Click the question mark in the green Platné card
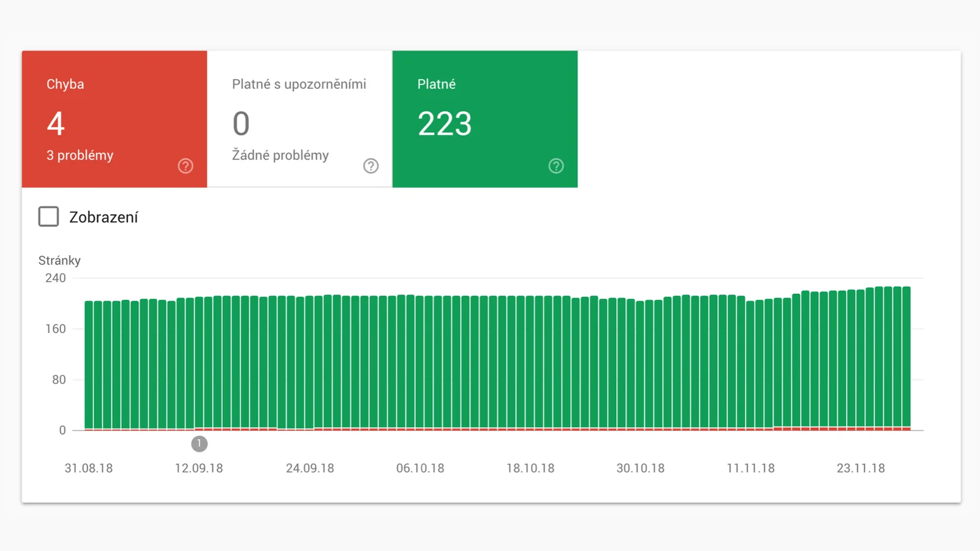980x551 pixels. click(556, 166)
